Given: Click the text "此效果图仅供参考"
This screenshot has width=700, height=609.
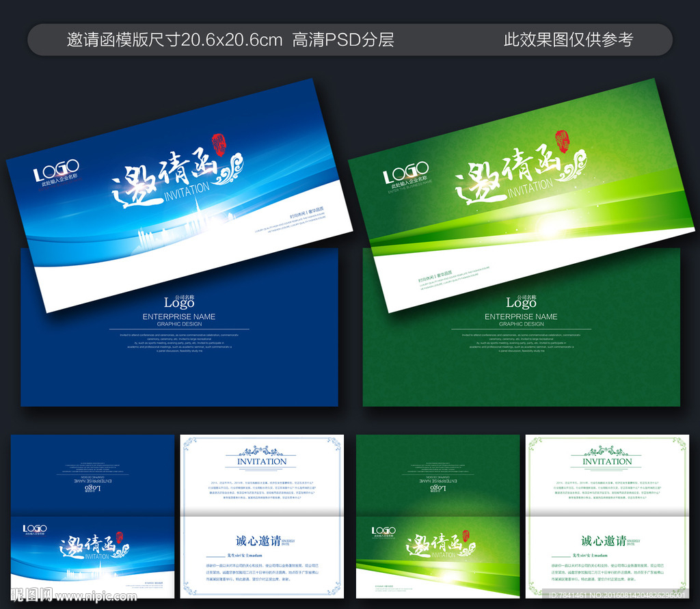Looking at the screenshot, I should pyautogui.click(x=568, y=40).
